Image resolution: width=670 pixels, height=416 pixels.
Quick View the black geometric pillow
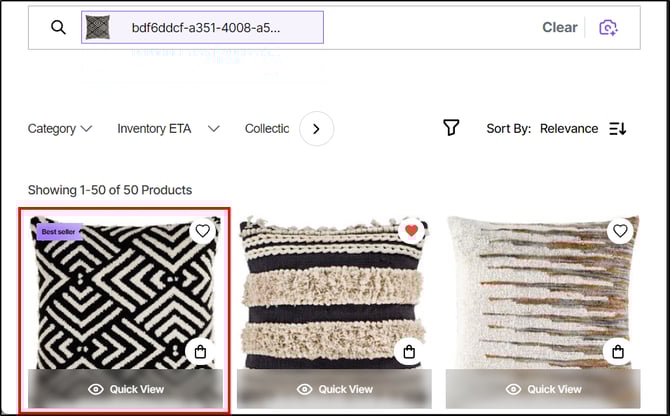coord(125,389)
